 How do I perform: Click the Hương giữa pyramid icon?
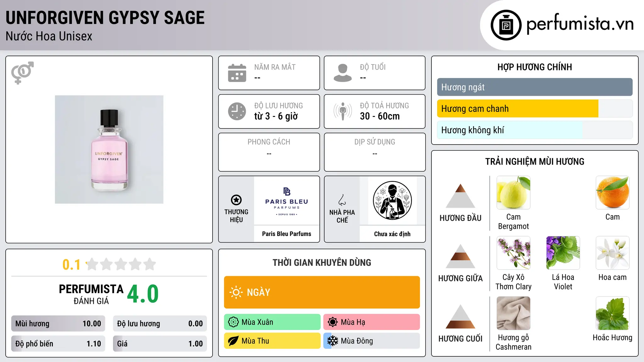tap(460, 256)
